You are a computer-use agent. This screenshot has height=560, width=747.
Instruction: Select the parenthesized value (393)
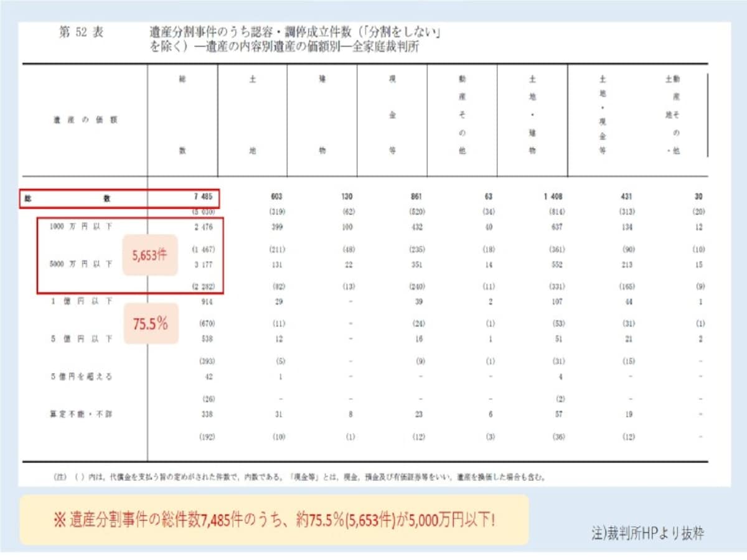pyautogui.click(x=207, y=361)
